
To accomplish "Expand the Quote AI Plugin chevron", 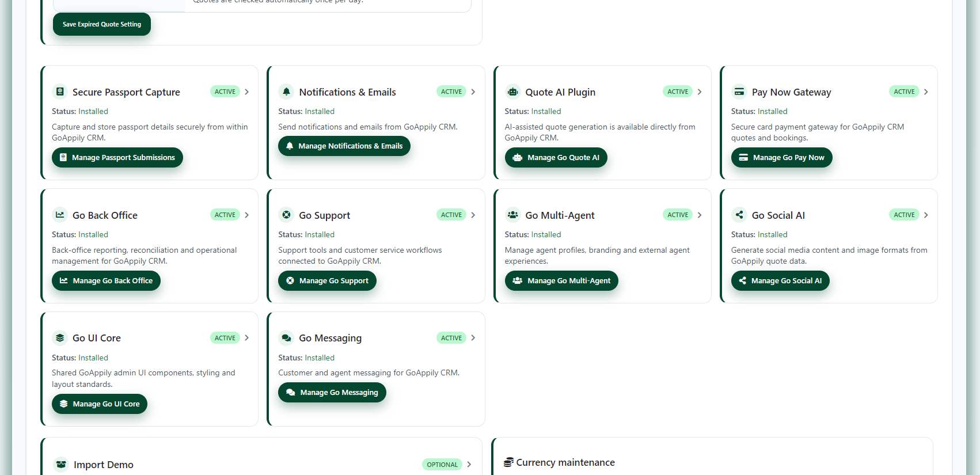I will [700, 92].
